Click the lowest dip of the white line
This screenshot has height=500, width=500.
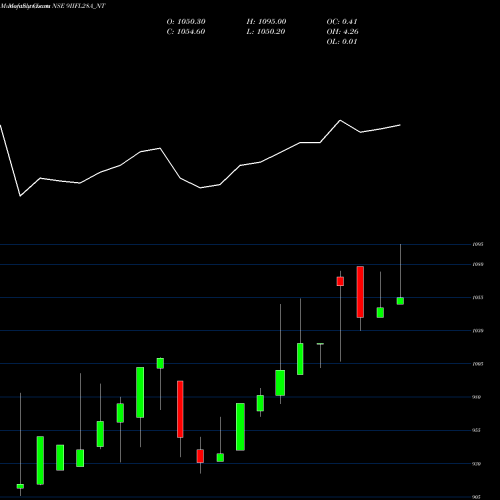(x=20, y=196)
